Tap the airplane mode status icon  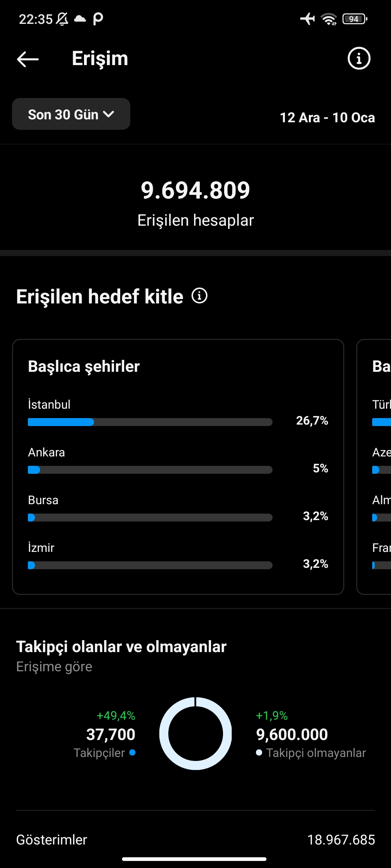click(307, 18)
